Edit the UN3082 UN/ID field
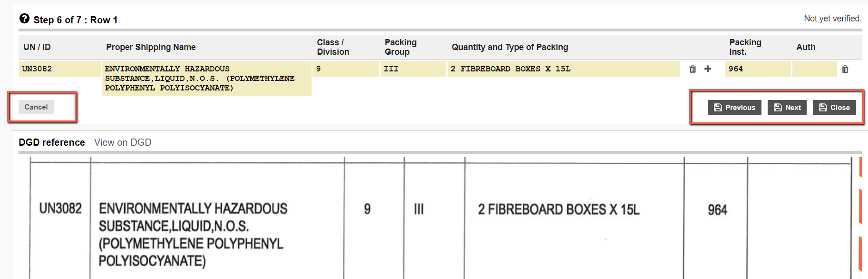 [x=59, y=69]
